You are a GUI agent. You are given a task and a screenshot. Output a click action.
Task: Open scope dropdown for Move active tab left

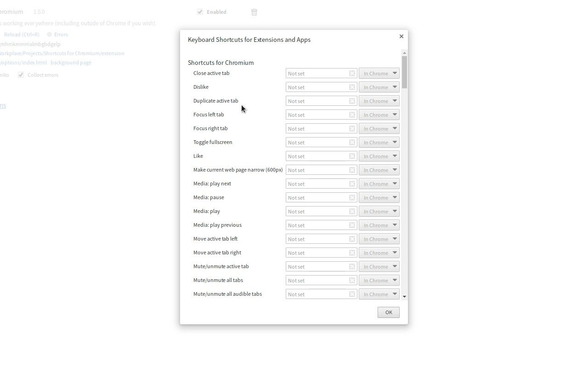tap(379, 239)
